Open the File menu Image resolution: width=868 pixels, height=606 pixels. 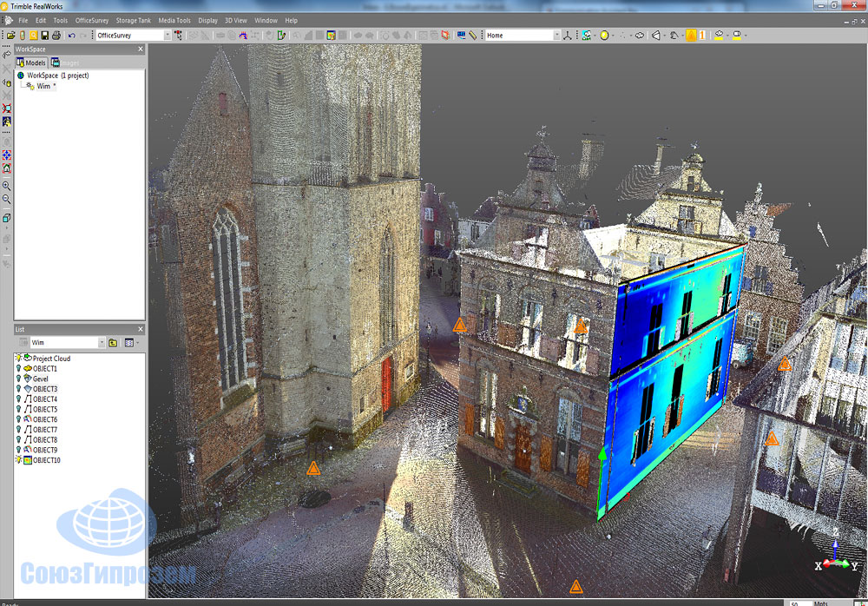pos(23,21)
